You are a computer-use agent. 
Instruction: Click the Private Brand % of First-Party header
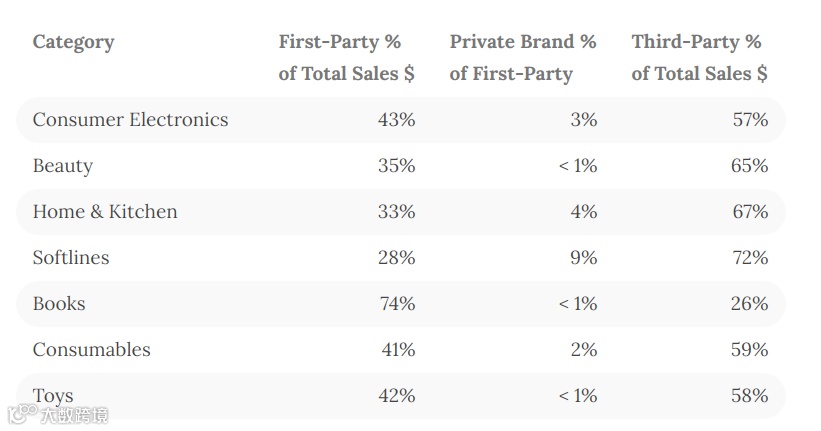523,58
